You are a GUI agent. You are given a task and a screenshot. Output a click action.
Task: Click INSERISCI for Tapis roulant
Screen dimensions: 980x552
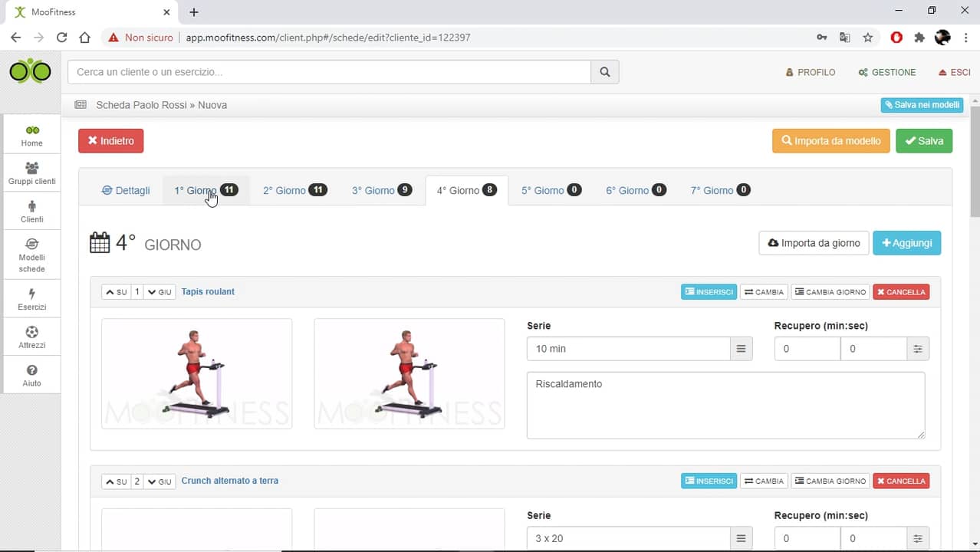pos(709,292)
